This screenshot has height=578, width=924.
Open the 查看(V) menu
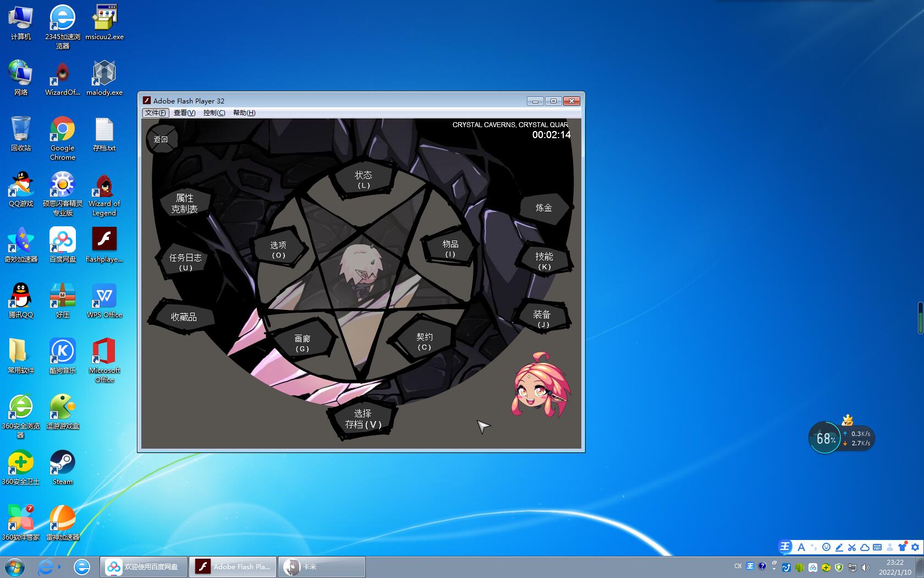pos(184,113)
